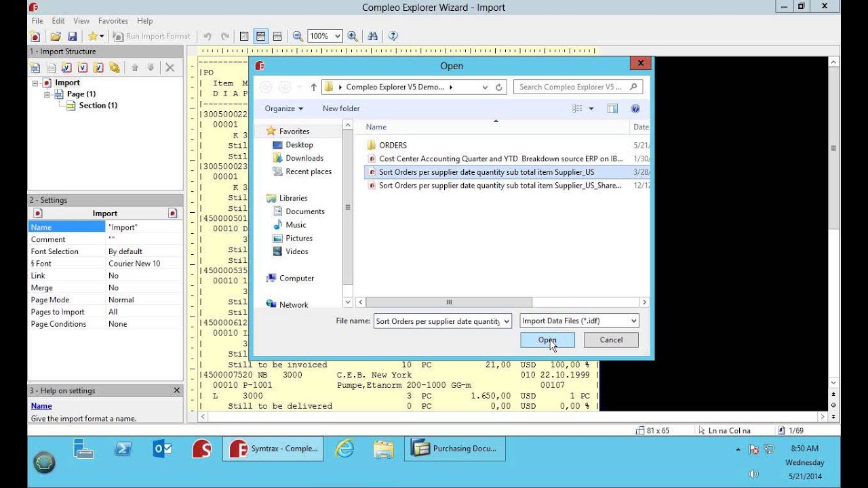This screenshot has width=868, height=488.
Task: Click the Outlook taskbar icon
Action: tap(163, 449)
